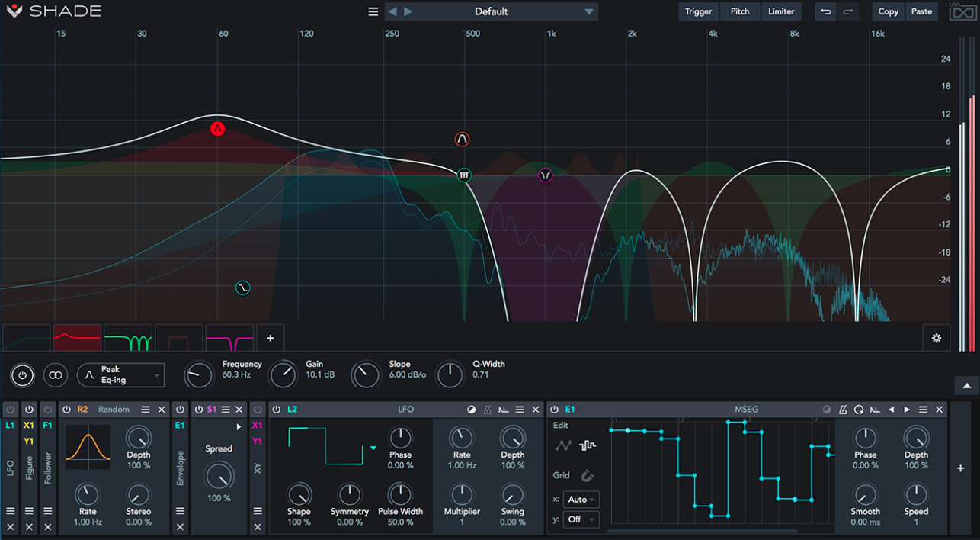Image resolution: width=980 pixels, height=540 pixels.
Task: Open MSEG grid y Off dropdown
Action: click(582, 519)
